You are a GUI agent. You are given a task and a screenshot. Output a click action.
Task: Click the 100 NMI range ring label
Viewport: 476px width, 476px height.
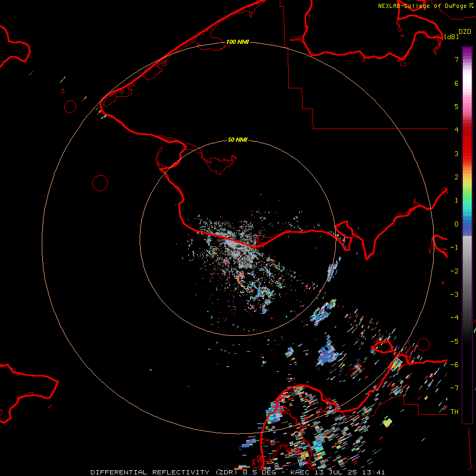237,42
